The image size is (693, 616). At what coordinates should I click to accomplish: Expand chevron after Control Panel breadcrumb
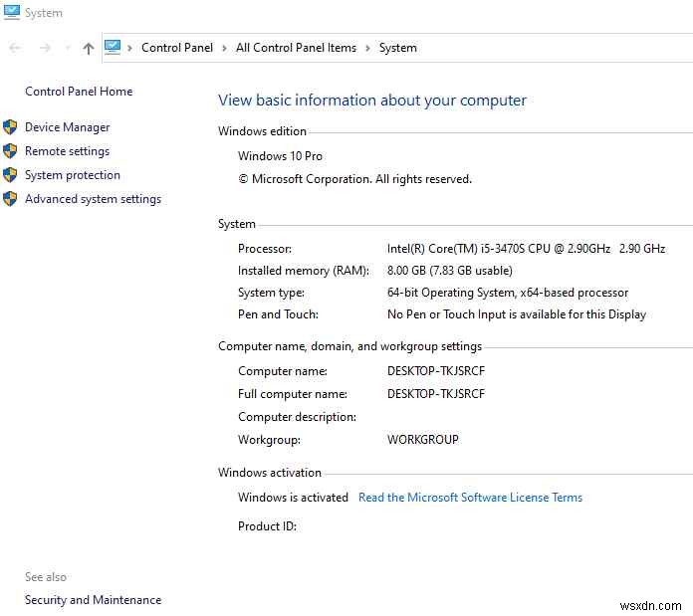[224, 48]
